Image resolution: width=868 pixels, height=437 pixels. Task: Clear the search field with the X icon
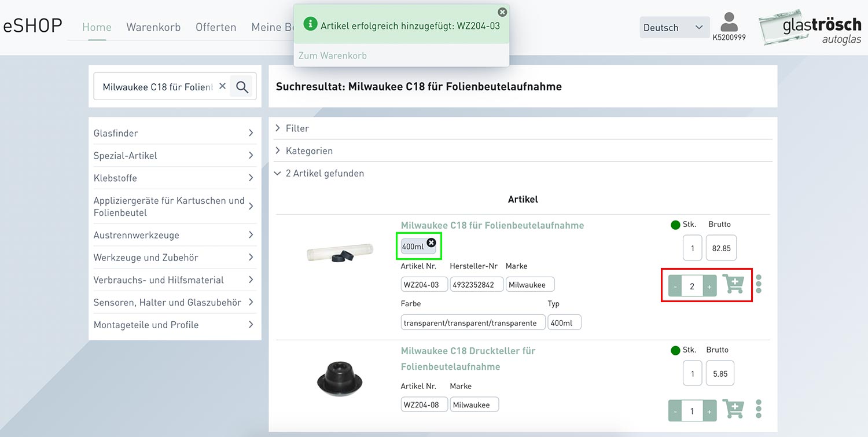(x=222, y=86)
